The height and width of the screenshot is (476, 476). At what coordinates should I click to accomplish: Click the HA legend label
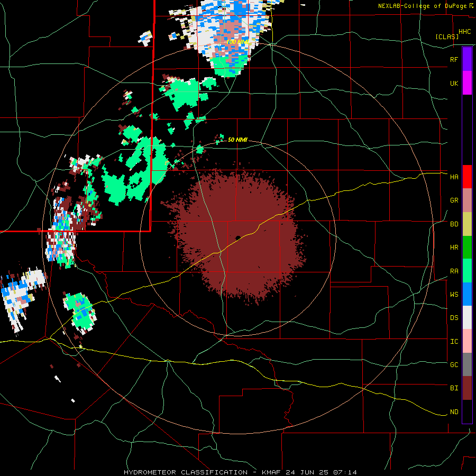click(454, 177)
